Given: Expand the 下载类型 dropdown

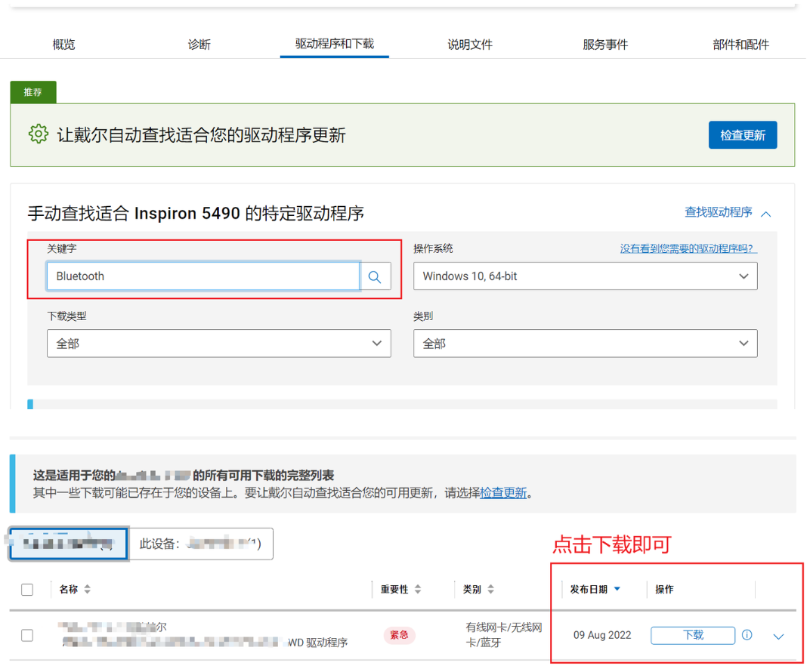Looking at the screenshot, I should [x=218, y=344].
